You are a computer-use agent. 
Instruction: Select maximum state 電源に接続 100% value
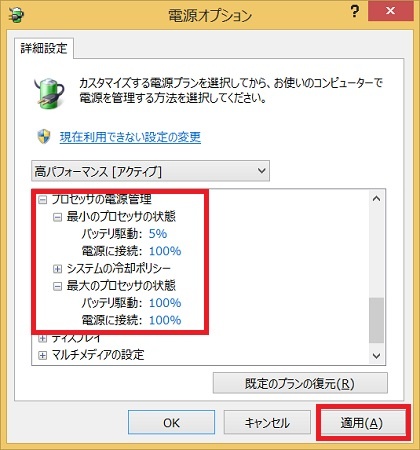(165, 320)
